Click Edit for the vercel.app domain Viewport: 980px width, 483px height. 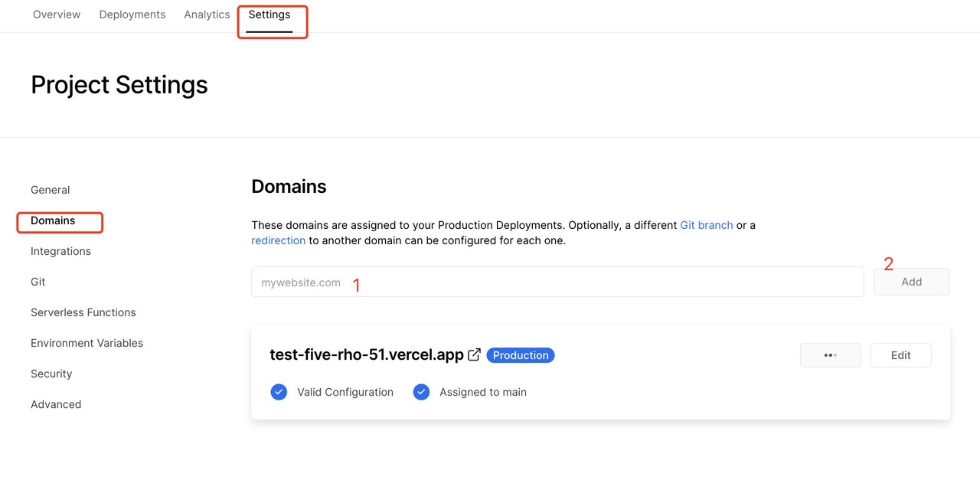coord(901,355)
